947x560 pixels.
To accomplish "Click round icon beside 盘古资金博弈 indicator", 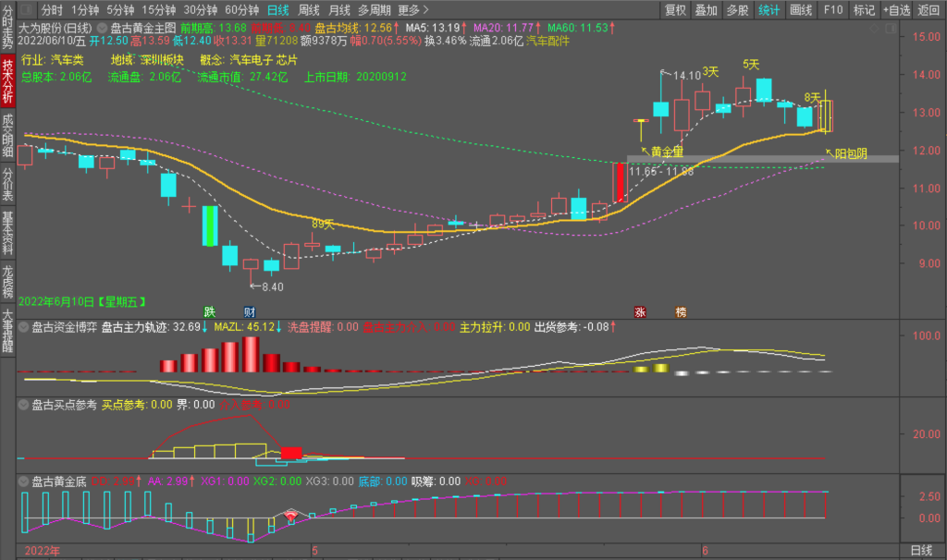I will coord(24,326).
